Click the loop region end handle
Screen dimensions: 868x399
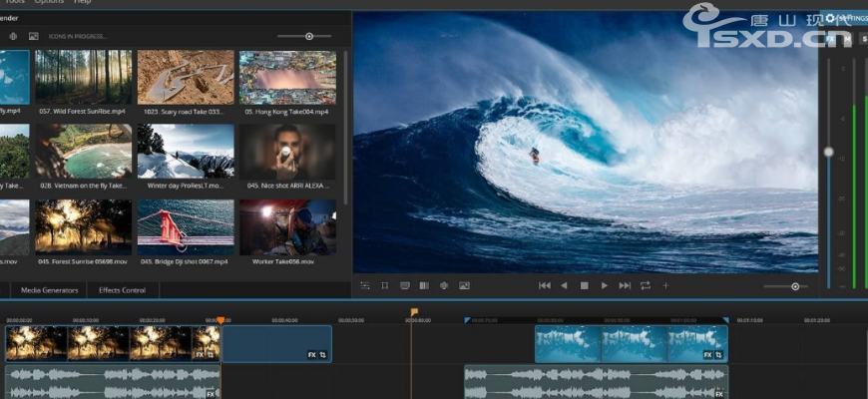(x=725, y=320)
